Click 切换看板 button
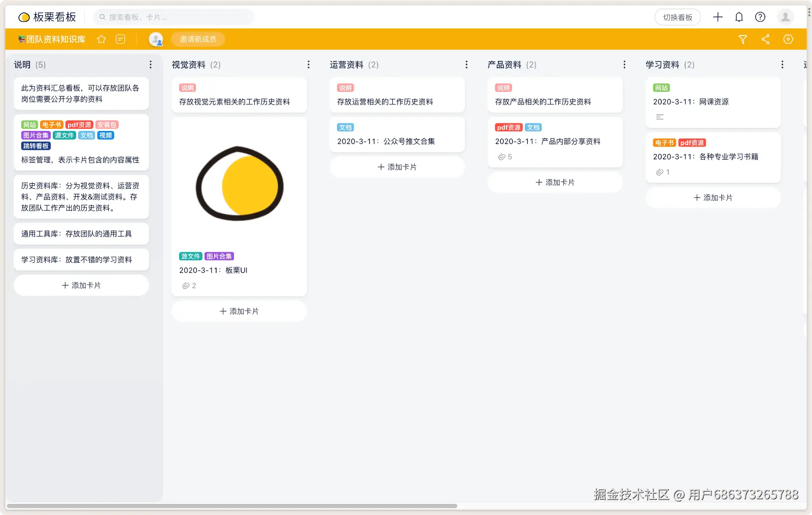 click(678, 17)
